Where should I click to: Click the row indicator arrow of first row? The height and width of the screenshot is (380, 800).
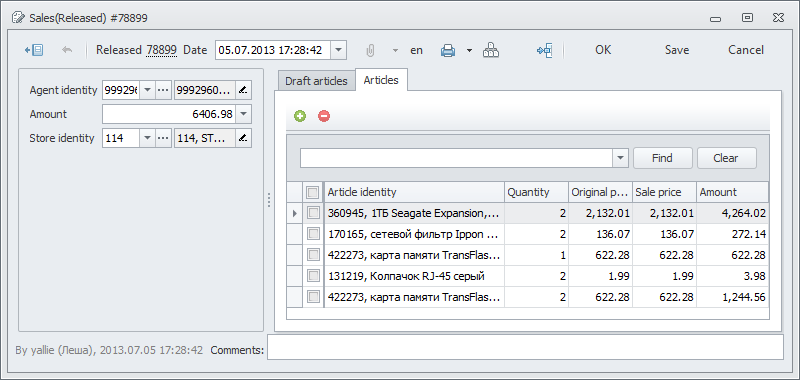pos(294,213)
